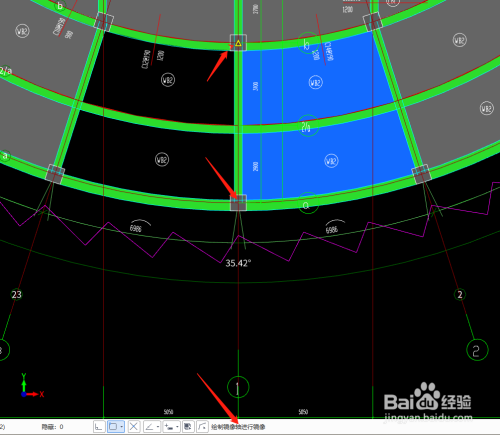The width and height of the screenshot is (500, 435).
Task: Select small axis bubble 2 on right
Action: [460, 295]
